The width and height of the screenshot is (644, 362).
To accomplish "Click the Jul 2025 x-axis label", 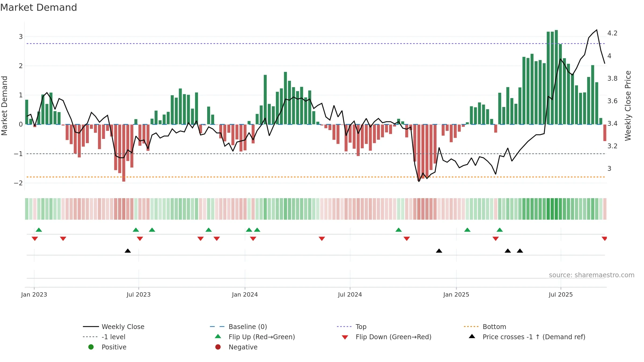I will pyautogui.click(x=561, y=294).
